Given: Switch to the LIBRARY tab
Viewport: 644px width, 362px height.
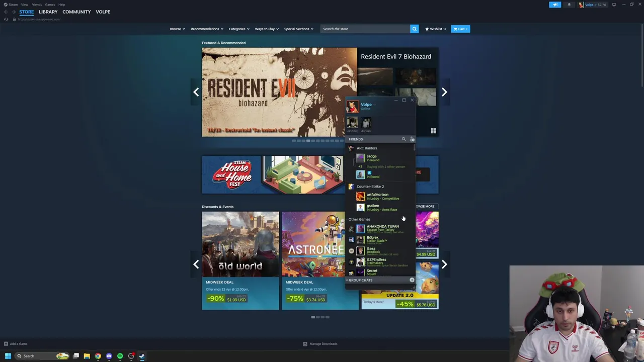Looking at the screenshot, I should [48, 12].
